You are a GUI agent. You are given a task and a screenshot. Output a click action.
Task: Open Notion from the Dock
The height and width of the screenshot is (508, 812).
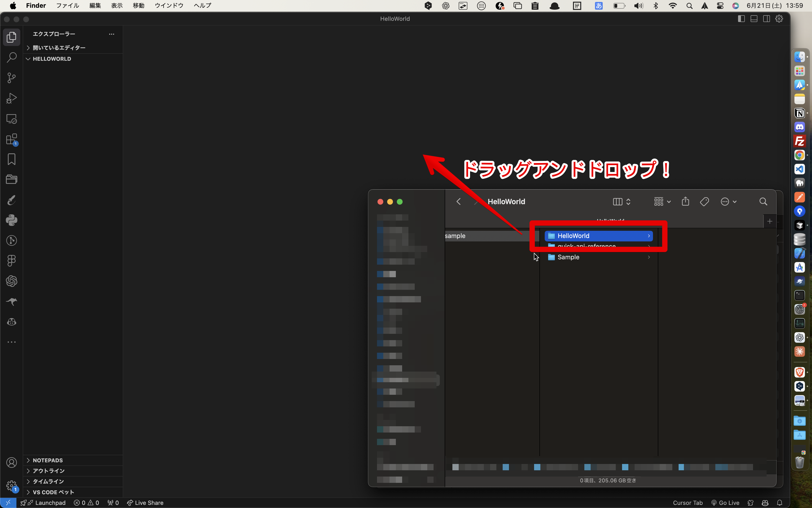800,113
